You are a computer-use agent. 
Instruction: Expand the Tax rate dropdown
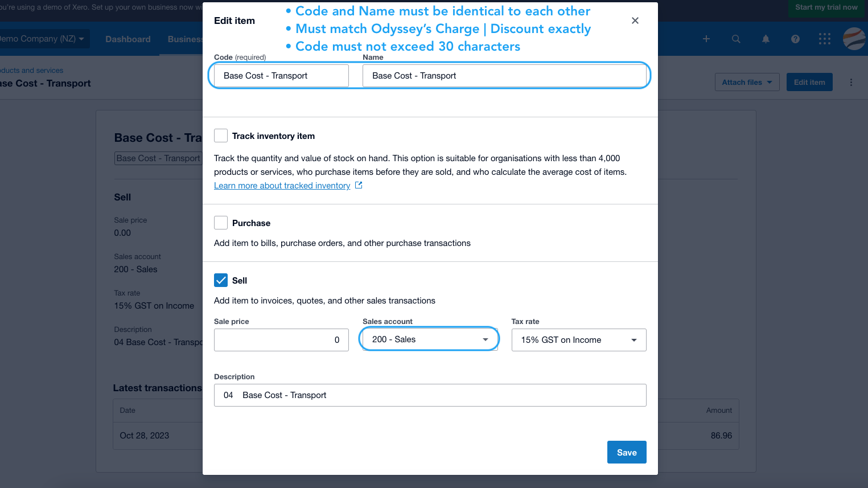coord(579,340)
